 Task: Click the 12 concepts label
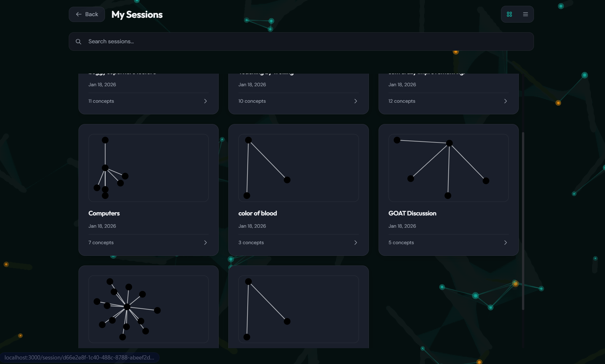(x=402, y=101)
